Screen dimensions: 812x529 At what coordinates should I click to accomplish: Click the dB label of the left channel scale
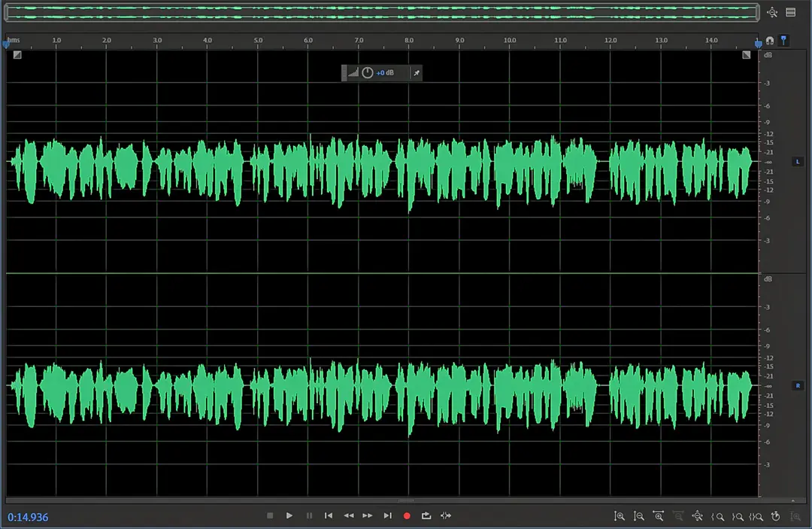768,55
